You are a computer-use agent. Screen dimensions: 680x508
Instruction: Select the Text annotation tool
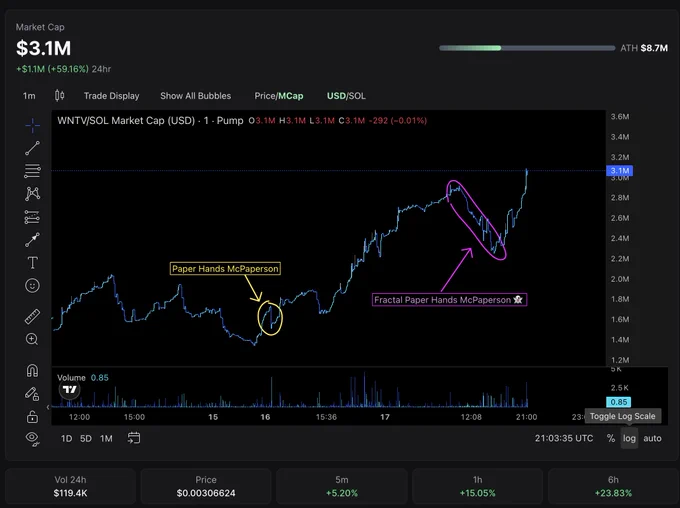coord(33,262)
